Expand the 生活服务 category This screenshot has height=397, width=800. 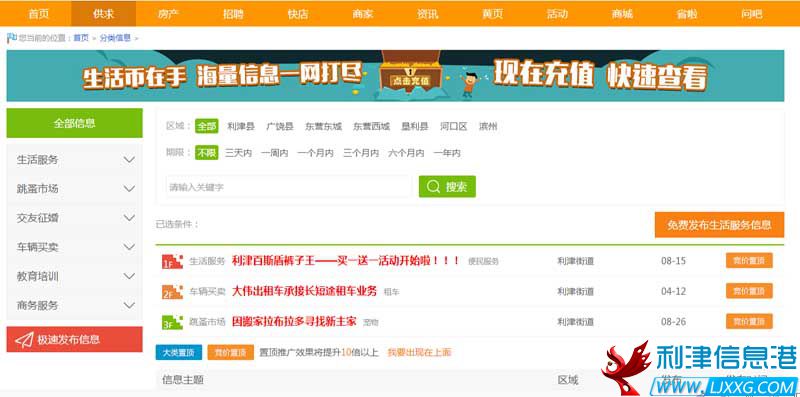tap(74, 160)
